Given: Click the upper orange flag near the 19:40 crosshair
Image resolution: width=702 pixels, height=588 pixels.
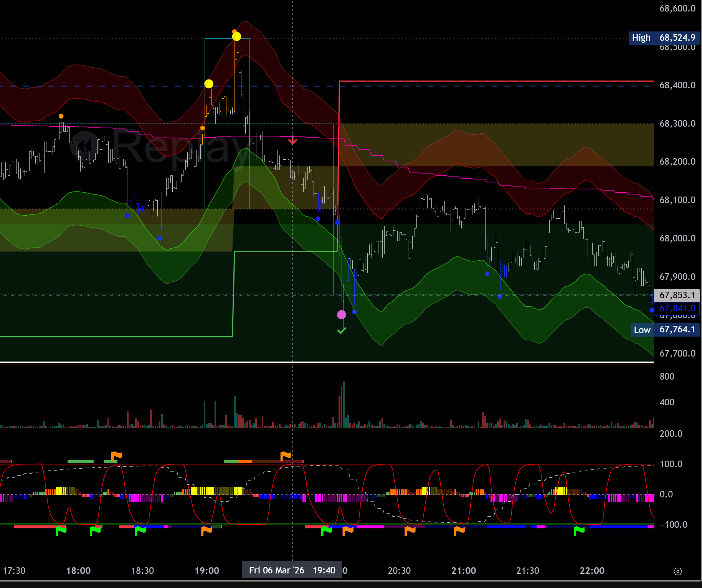Looking at the screenshot, I should [286, 456].
